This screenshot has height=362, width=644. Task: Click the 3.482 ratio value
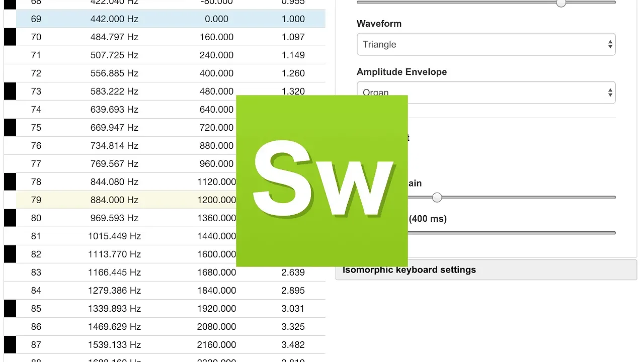pos(293,345)
